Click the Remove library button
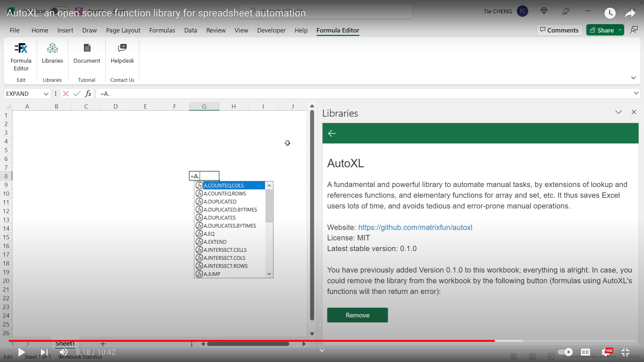Image resolution: width=644 pixels, height=362 pixels. [357, 315]
